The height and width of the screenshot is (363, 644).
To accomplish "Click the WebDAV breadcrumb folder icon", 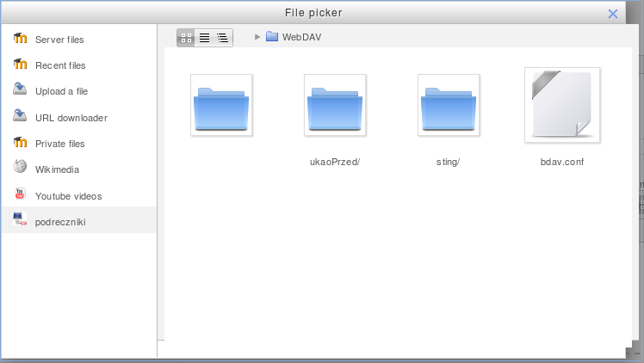I will click(272, 36).
